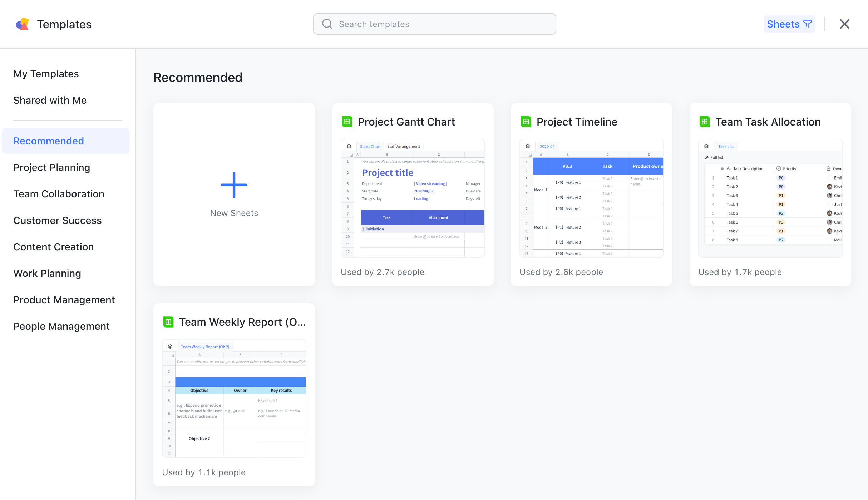The width and height of the screenshot is (868, 500).
Task: Select the 2020-04 tab in Project Timeline
Action: coord(547,146)
